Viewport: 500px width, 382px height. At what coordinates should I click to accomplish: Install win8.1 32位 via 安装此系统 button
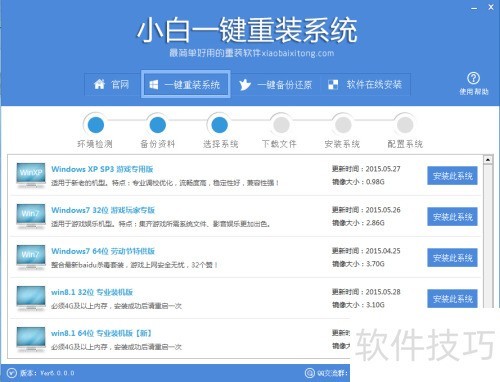click(x=452, y=299)
